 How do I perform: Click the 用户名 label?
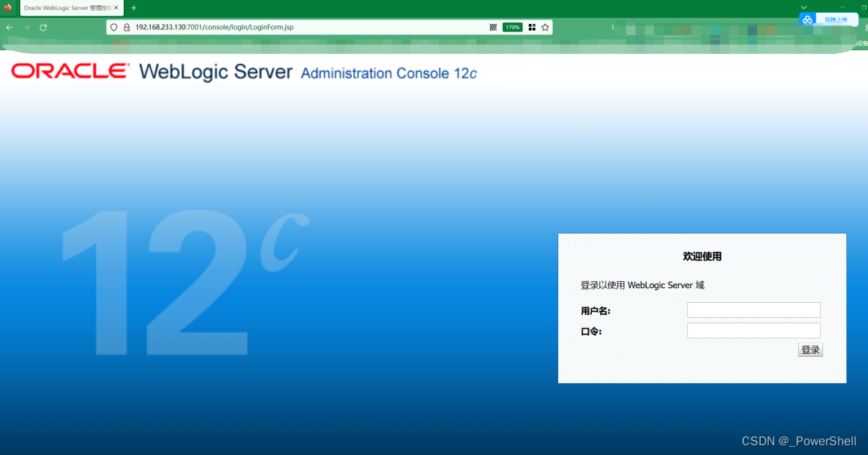[x=595, y=311]
